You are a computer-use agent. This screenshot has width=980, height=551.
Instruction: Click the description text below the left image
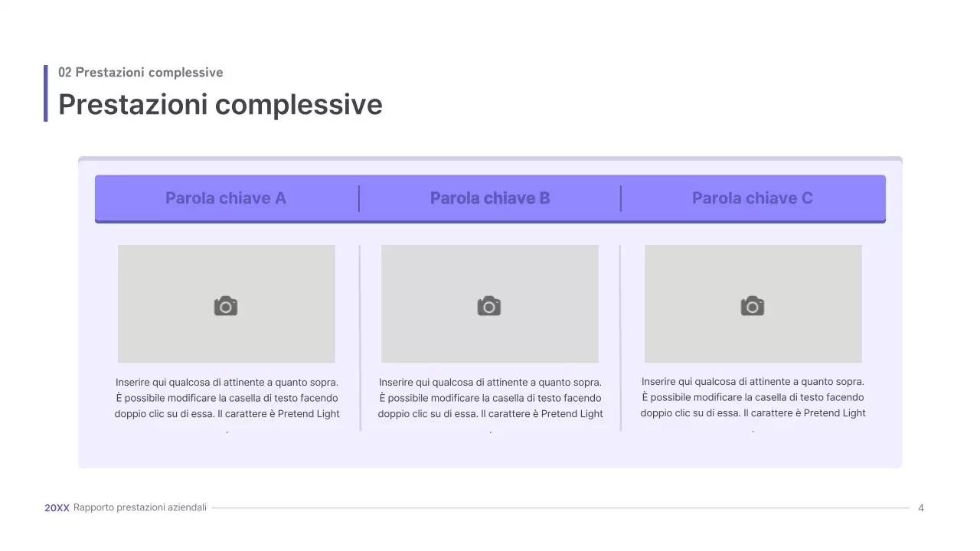click(x=227, y=398)
